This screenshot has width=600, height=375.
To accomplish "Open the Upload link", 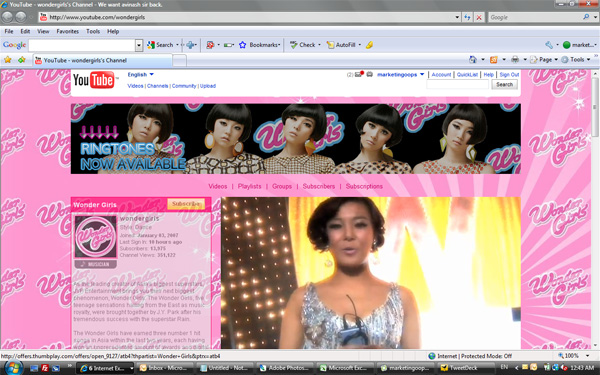I will click(x=208, y=86).
